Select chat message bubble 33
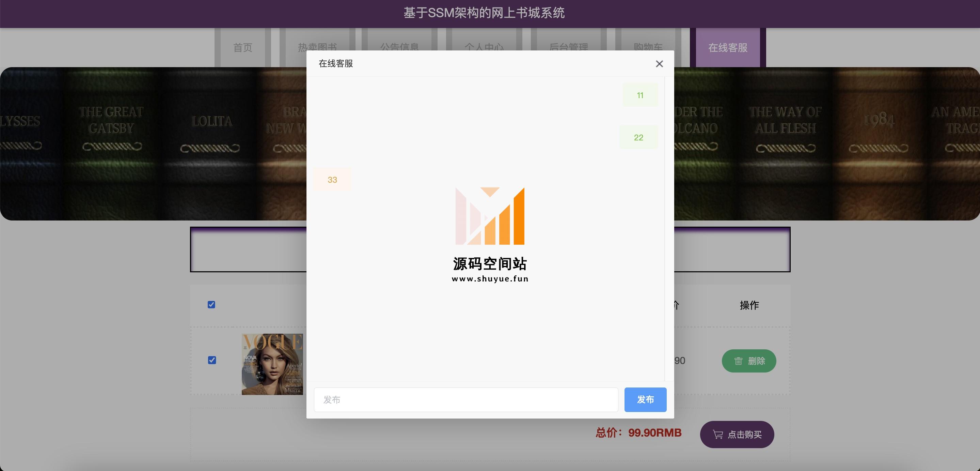This screenshot has width=980, height=471. coord(332,180)
